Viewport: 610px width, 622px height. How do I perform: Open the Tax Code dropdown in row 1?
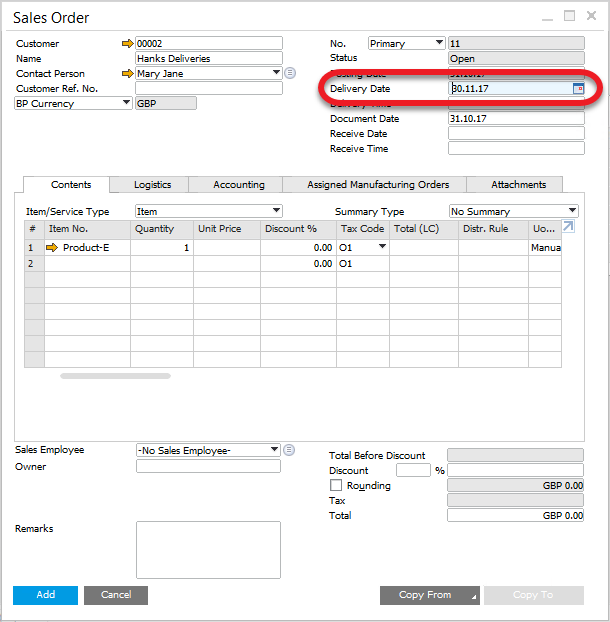click(x=381, y=248)
